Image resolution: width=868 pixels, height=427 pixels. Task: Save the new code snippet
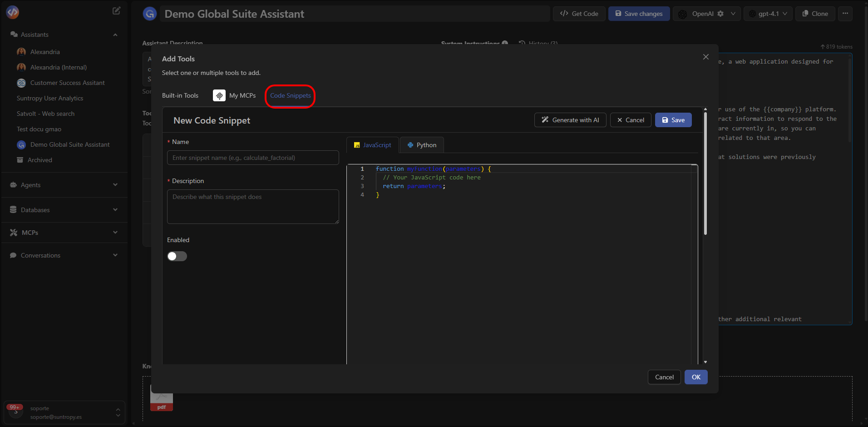[x=674, y=120]
